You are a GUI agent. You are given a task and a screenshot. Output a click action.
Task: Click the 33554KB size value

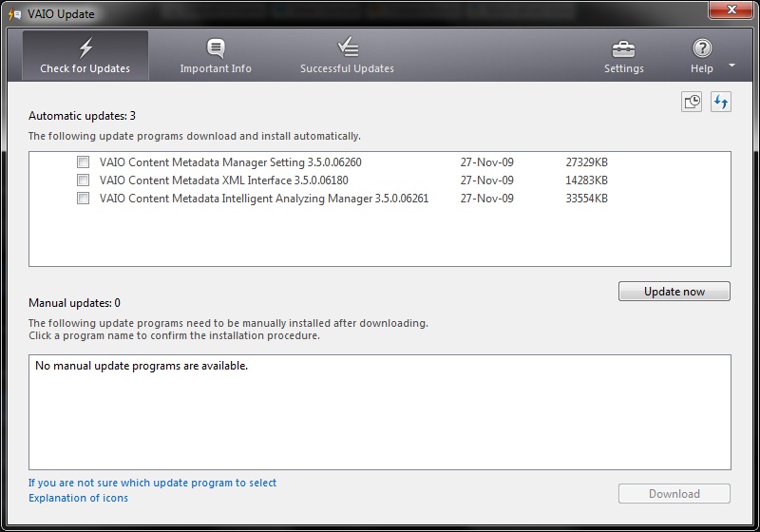point(586,199)
